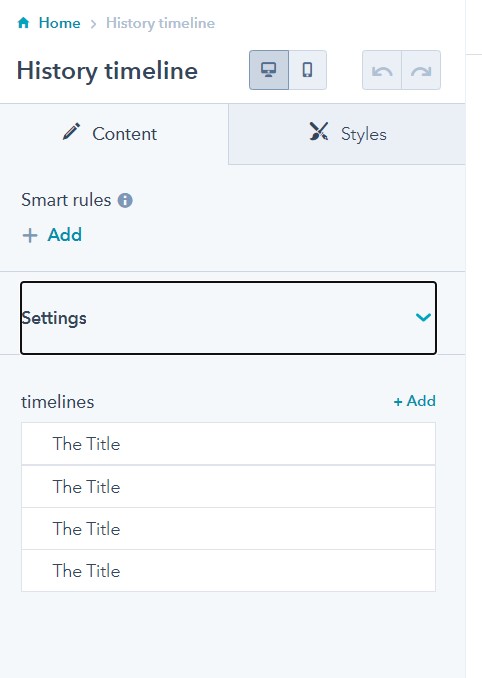The height and width of the screenshot is (678, 482).
Task: Click the brush icon on Styles tab
Action: 319,131
